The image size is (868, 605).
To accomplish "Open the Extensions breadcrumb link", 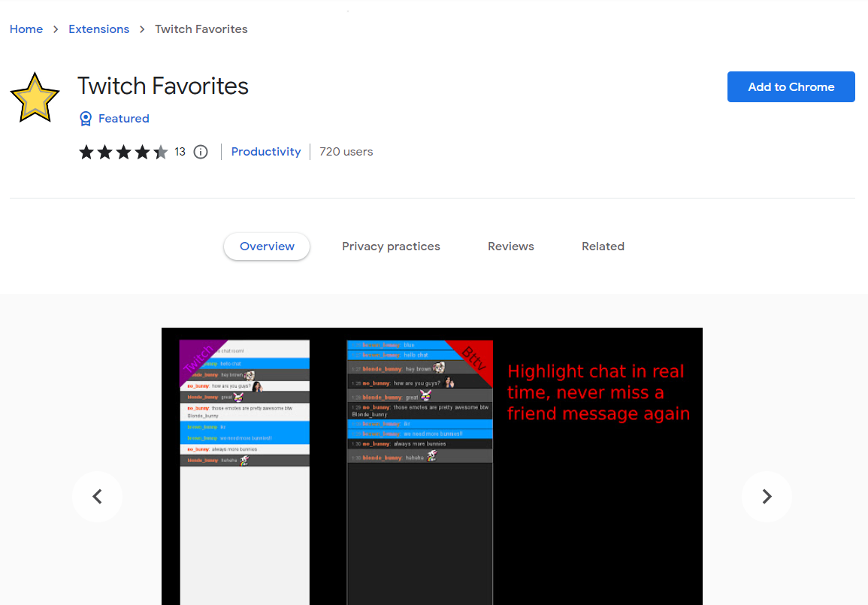I will pos(98,29).
